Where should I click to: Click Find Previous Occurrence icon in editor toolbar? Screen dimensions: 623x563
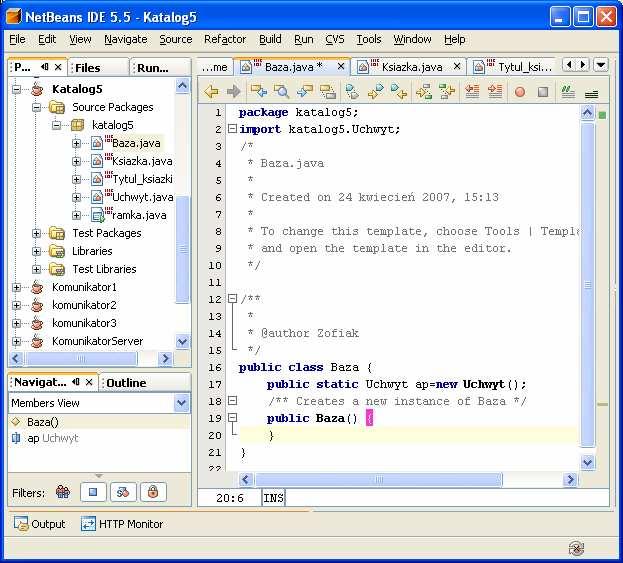[x=259, y=91]
